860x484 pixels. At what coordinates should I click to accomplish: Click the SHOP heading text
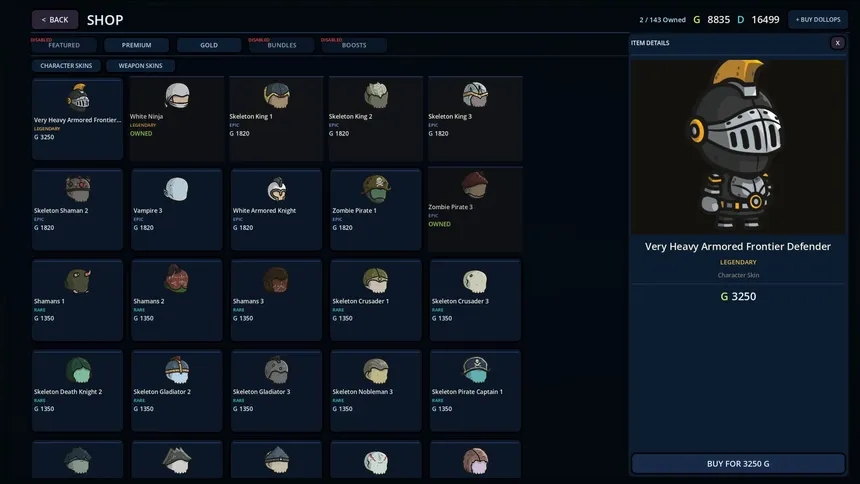tap(105, 20)
